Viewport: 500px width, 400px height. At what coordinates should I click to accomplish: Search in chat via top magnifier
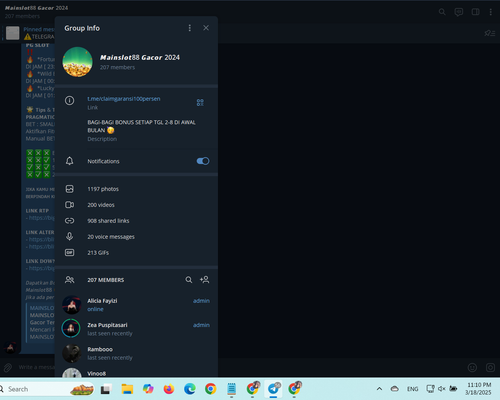click(x=442, y=12)
